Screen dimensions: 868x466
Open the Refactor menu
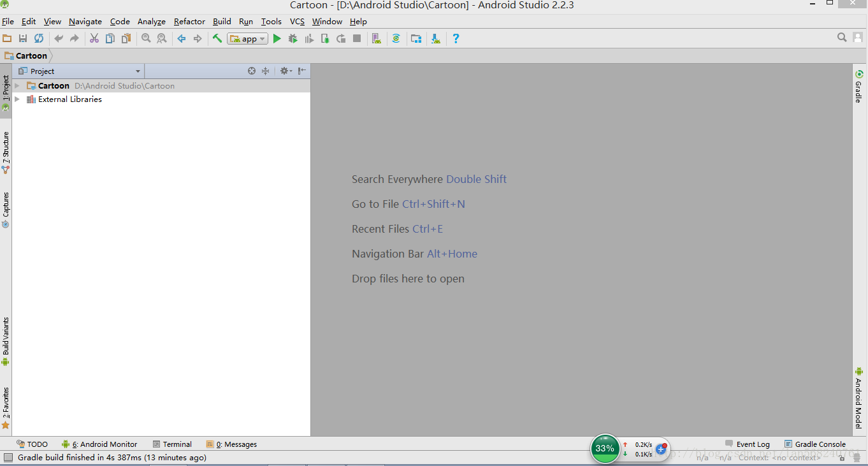[x=189, y=21]
